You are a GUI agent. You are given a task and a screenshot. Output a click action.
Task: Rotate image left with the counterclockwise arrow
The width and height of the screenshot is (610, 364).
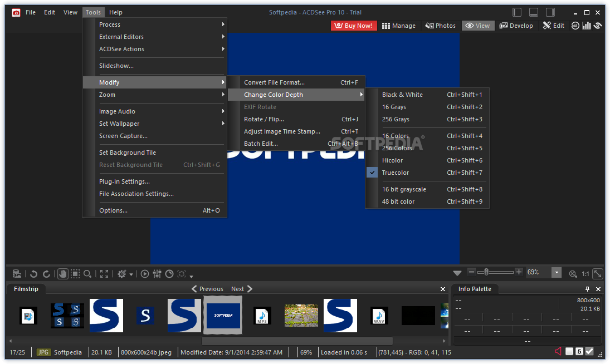click(x=33, y=274)
